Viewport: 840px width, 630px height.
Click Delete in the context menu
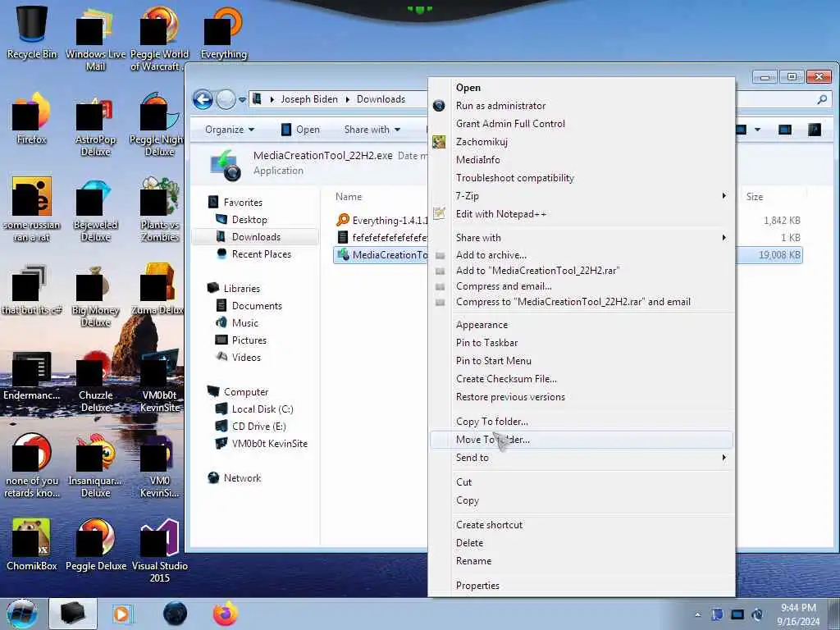(582, 543)
